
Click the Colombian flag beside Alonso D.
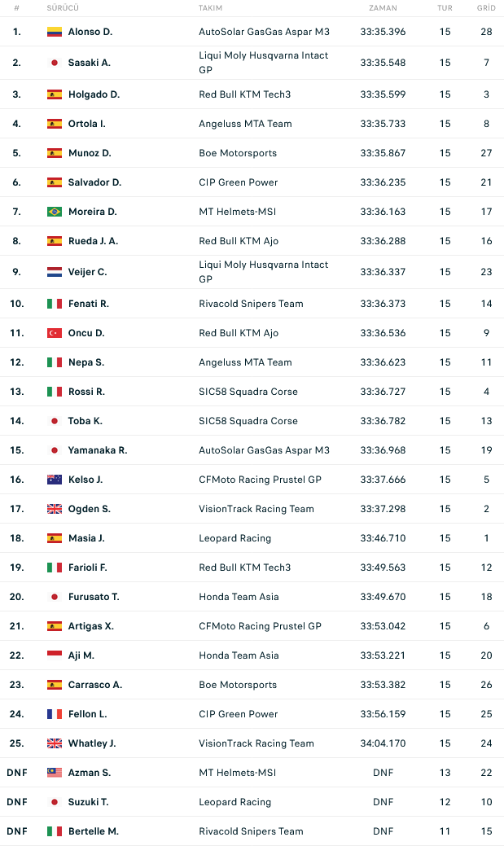click(x=54, y=32)
